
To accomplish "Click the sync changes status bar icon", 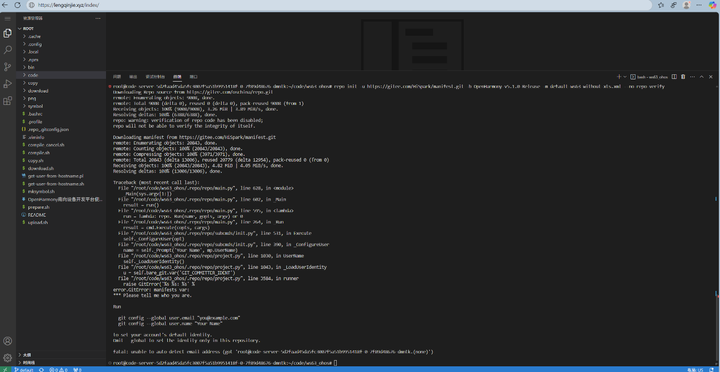I will click(41, 369).
